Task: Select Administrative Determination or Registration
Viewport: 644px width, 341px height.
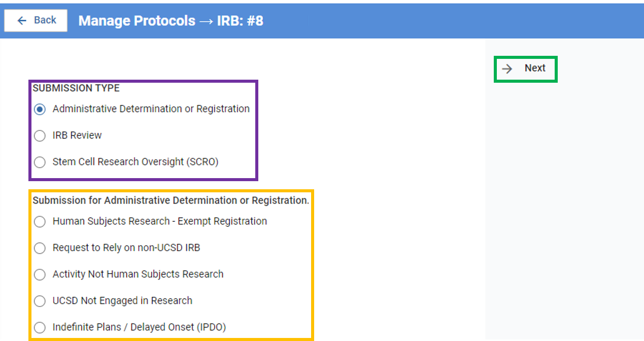Action: pos(40,109)
